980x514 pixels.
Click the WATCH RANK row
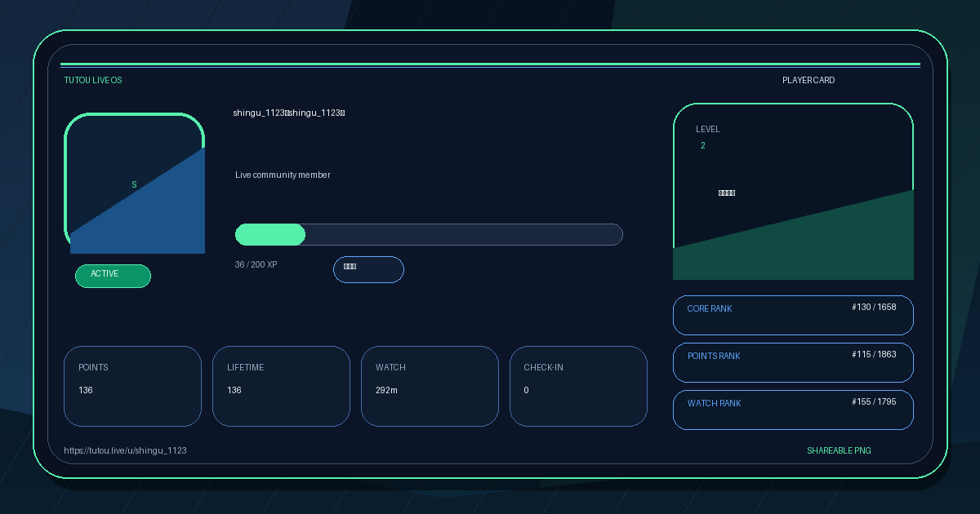click(793, 410)
